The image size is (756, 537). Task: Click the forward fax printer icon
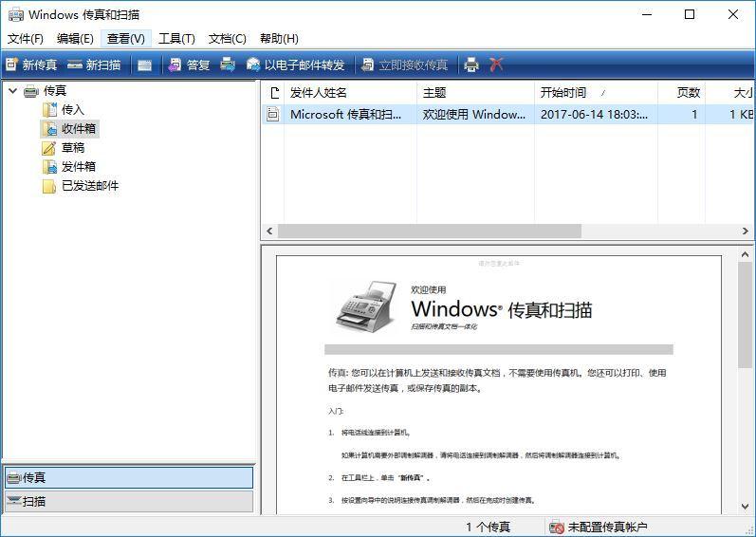[228, 65]
